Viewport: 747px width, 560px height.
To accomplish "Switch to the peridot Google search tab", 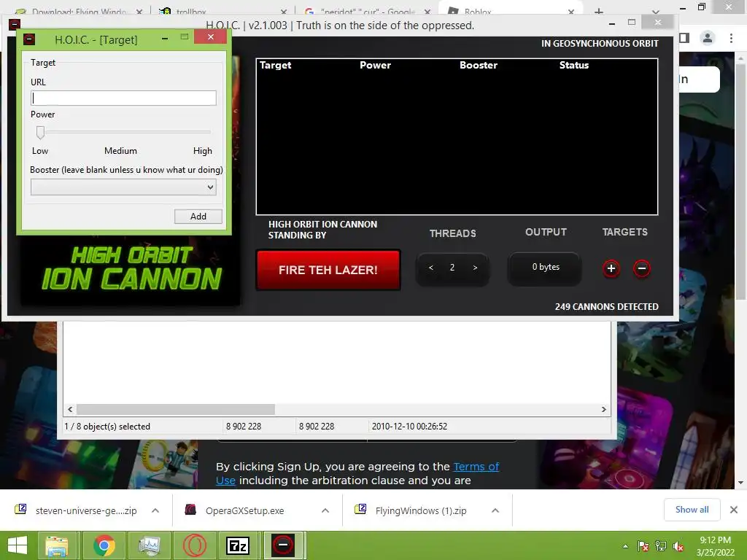I will [x=368, y=10].
